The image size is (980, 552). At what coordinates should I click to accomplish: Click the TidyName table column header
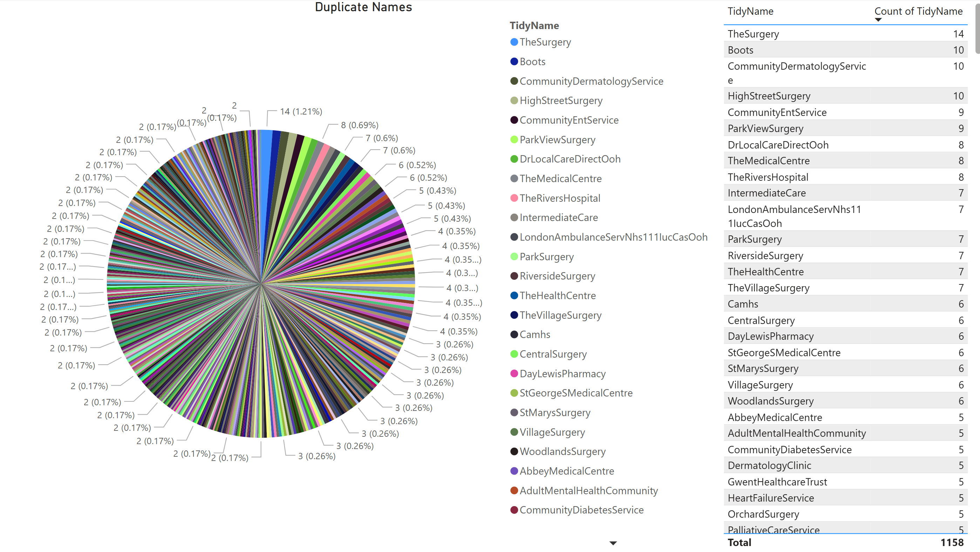(750, 12)
